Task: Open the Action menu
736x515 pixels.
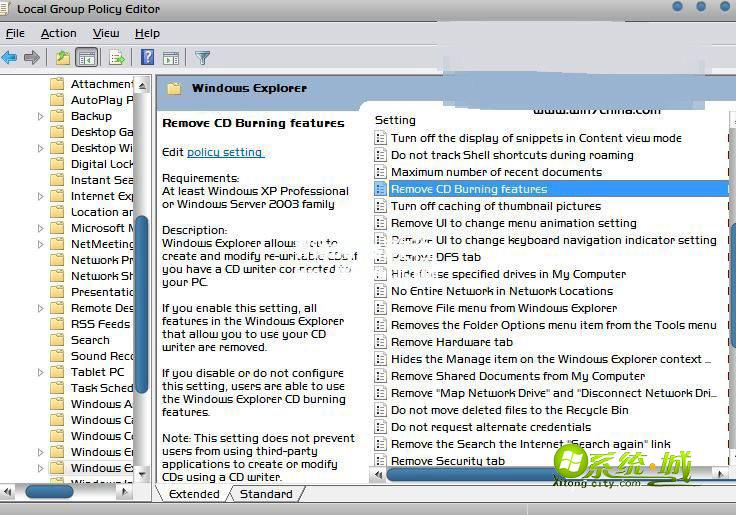Action: click(58, 33)
